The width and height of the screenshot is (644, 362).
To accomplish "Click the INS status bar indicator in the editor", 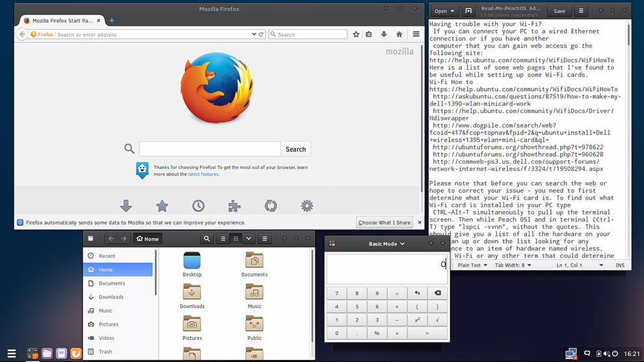I will pyautogui.click(x=620, y=265).
